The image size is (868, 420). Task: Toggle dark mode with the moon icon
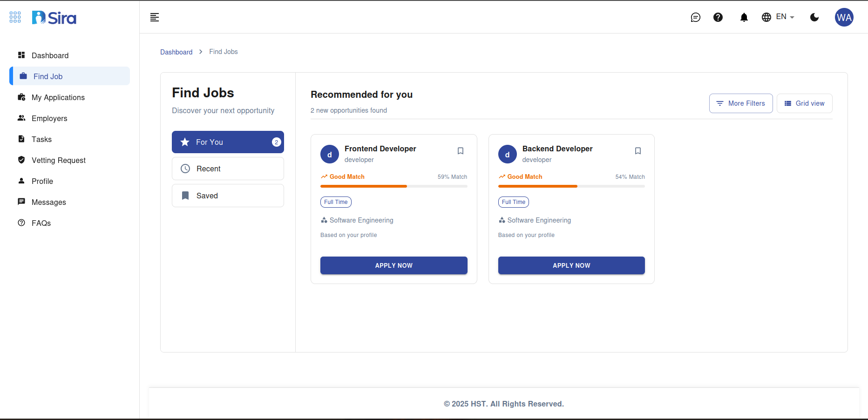814,17
